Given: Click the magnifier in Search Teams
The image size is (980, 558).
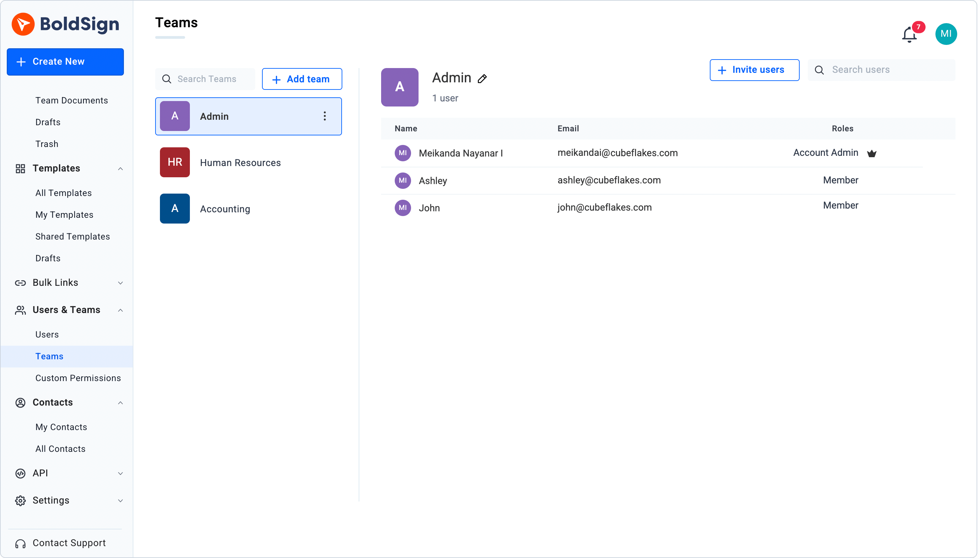Looking at the screenshot, I should click(x=167, y=79).
